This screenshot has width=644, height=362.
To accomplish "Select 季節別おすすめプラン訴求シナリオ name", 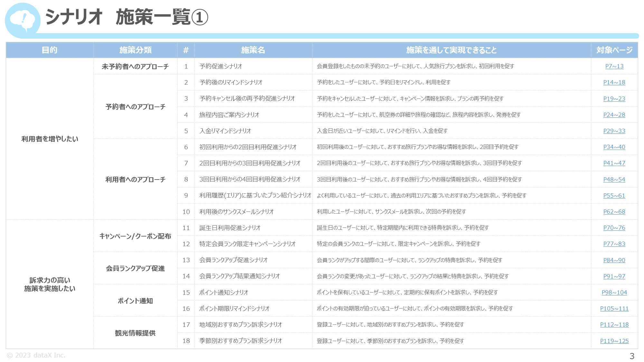I will (x=241, y=341).
